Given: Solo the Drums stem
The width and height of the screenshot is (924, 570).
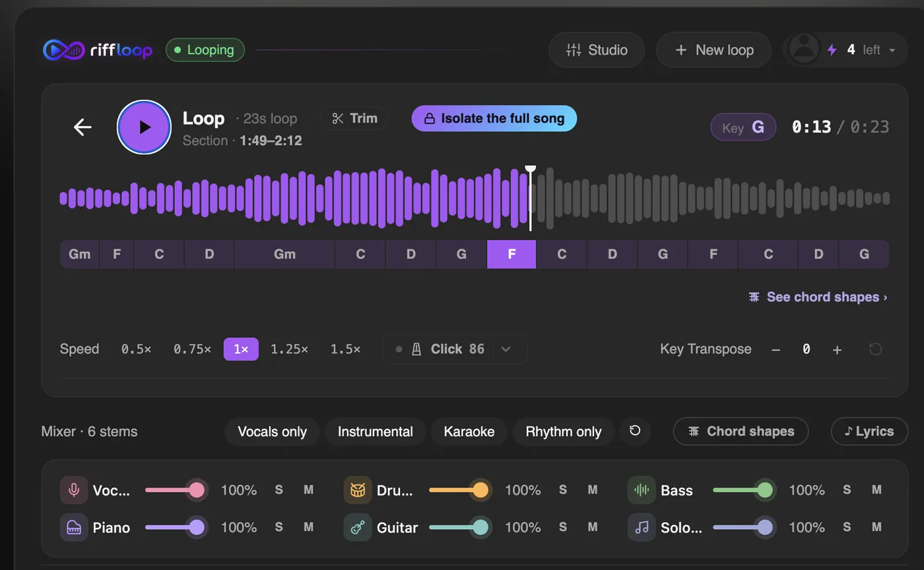Looking at the screenshot, I should [x=563, y=490].
